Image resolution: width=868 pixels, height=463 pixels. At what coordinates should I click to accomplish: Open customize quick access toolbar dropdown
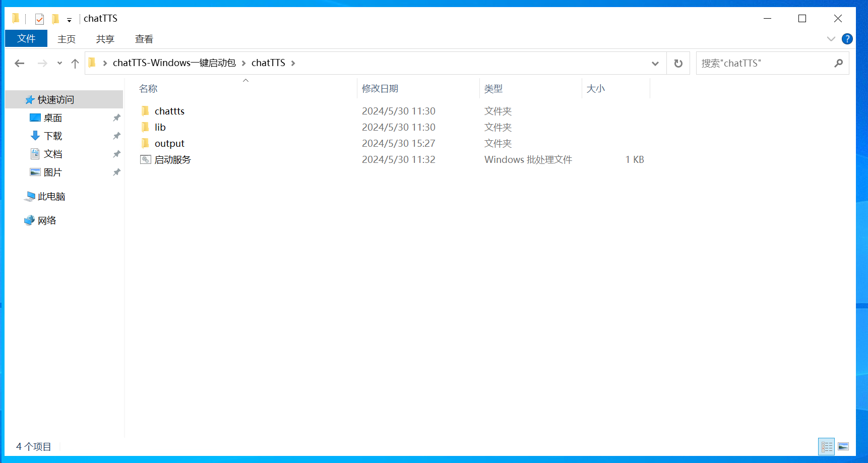point(69,20)
